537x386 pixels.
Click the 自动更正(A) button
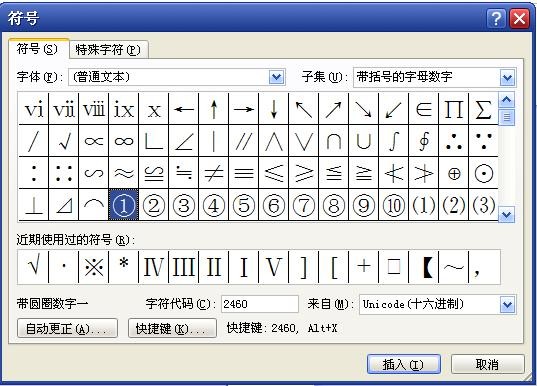point(67,328)
